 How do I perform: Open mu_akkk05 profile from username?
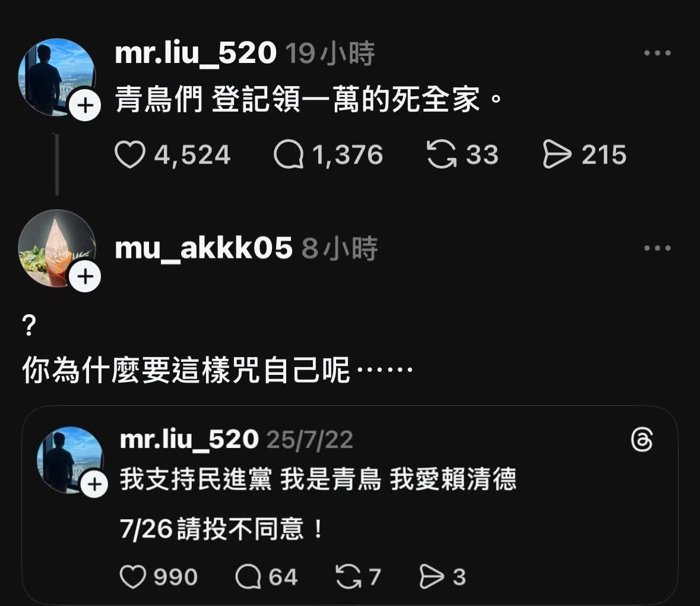pyautogui.click(x=204, y=249)
